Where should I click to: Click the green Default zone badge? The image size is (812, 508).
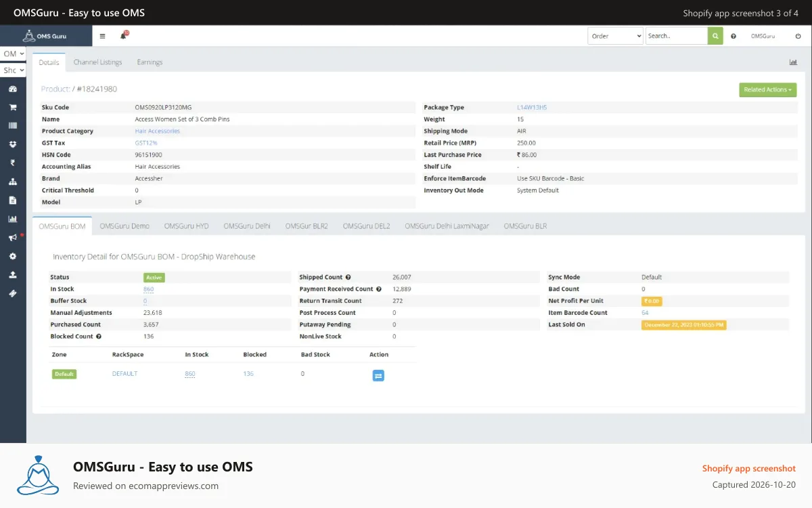64,374
